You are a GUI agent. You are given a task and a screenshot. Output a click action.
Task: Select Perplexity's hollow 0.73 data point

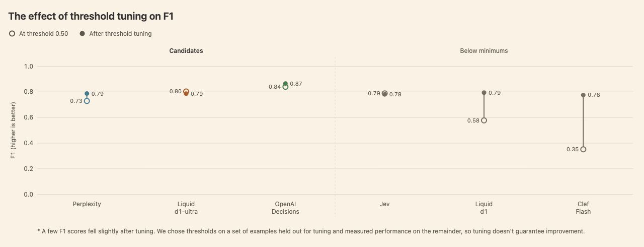[x=87, y=101]
